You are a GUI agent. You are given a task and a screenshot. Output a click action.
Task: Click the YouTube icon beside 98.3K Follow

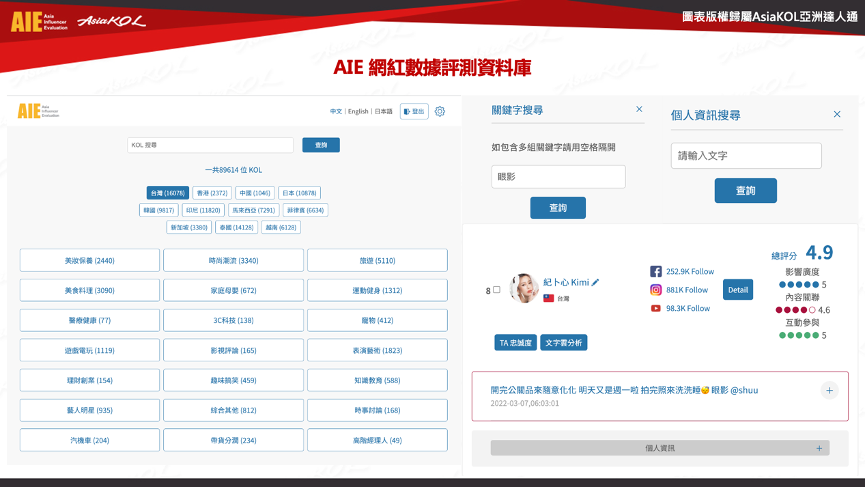tap(656, 308)
